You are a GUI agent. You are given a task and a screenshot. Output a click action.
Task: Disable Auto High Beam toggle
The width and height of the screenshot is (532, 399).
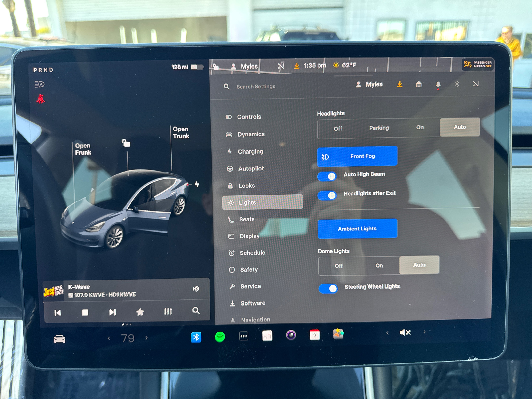tap(327, 176)
